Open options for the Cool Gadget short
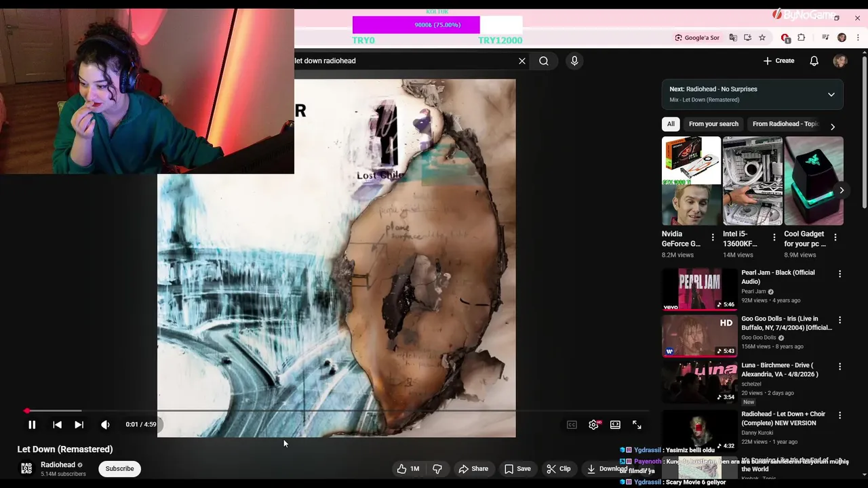The image size is (868, 488). pyautogui.click(x=835, y=237)
